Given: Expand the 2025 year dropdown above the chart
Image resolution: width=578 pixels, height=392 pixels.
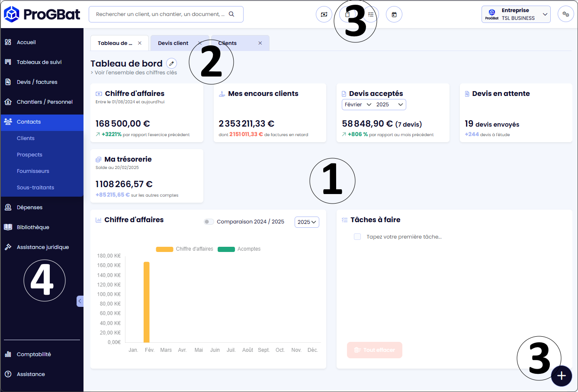Looking at the screenshot, I should coord(307,222).
